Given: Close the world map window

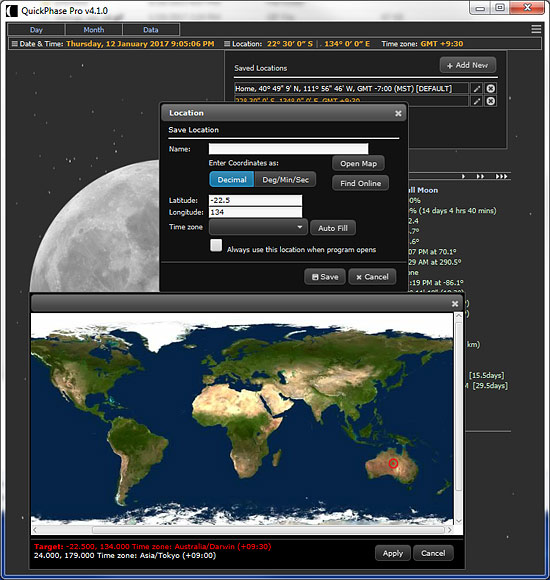Looking at the screenshot, I should [x=455, y=304].
